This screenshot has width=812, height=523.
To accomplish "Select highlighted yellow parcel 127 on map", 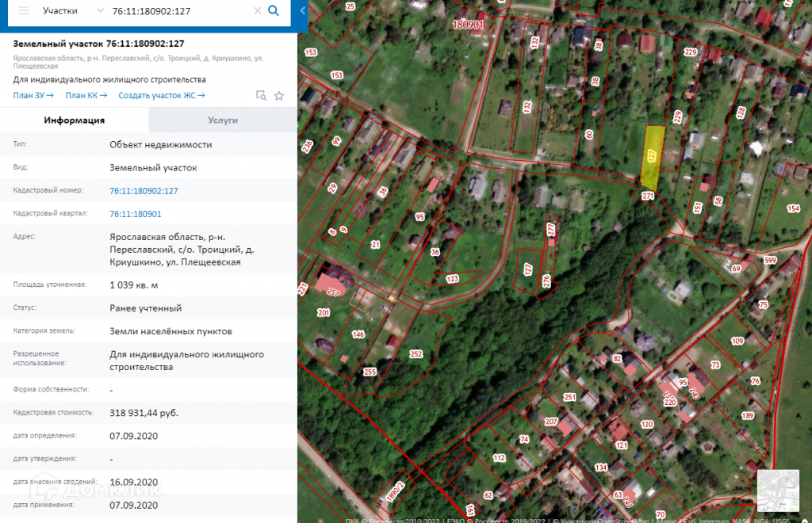I will (x=652, y=158).
